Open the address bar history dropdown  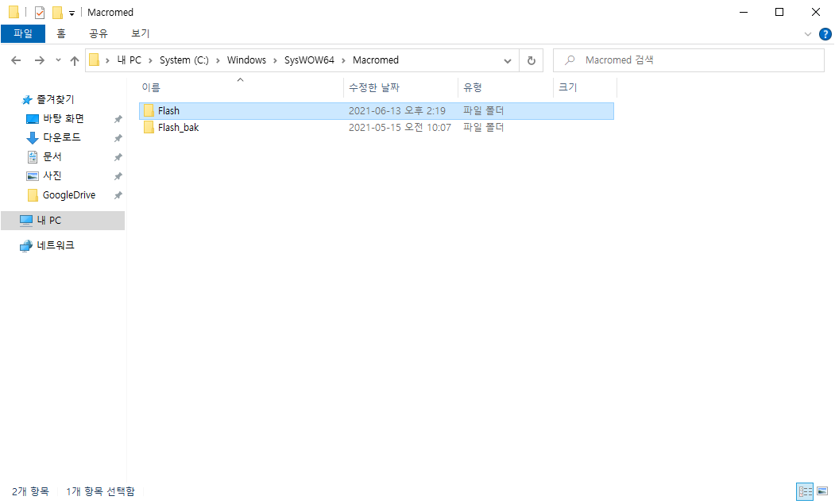pyautogui.click(x=508, y=60)
